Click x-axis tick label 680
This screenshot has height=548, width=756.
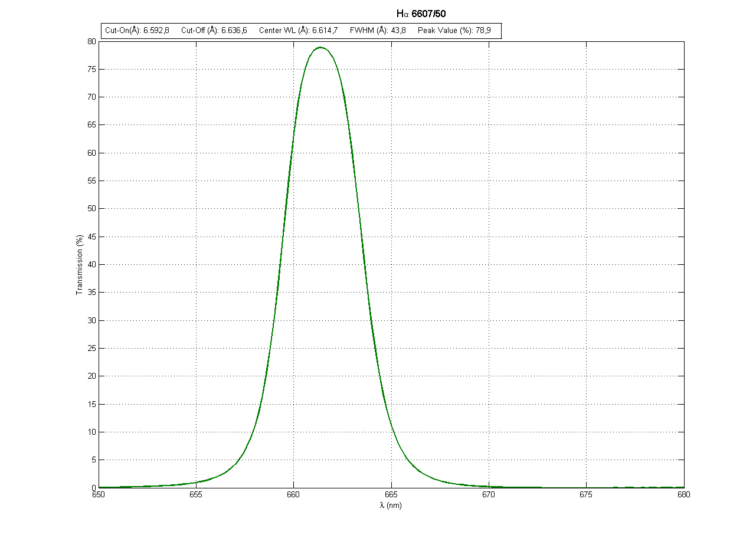coord(684,496)
